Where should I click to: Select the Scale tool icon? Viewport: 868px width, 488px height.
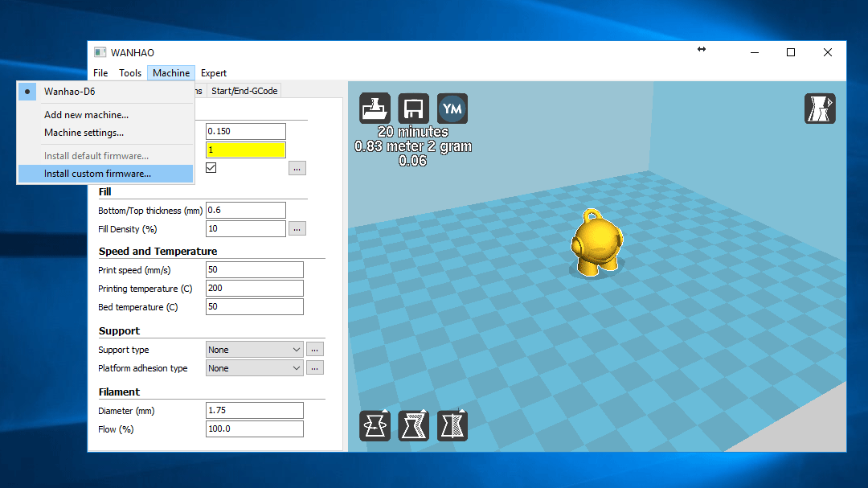pyautogui.click(x=414, y=425)
